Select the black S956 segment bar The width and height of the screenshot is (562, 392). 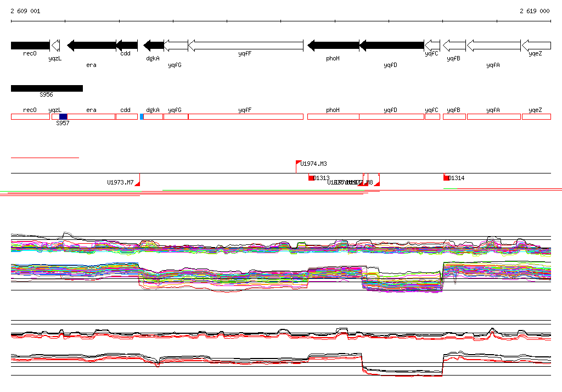pyautogui.click(x=47, y=88)
